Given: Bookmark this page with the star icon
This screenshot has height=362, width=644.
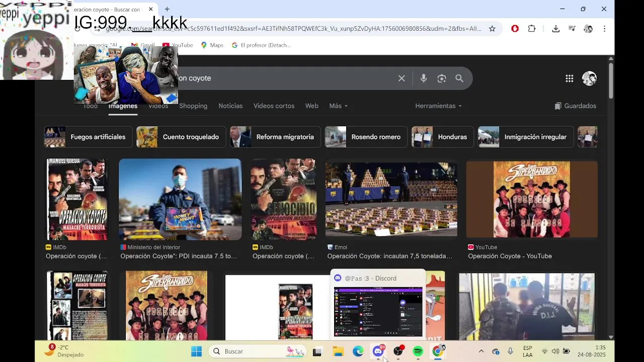Looking at the screenshot, I should click(492, 29).
